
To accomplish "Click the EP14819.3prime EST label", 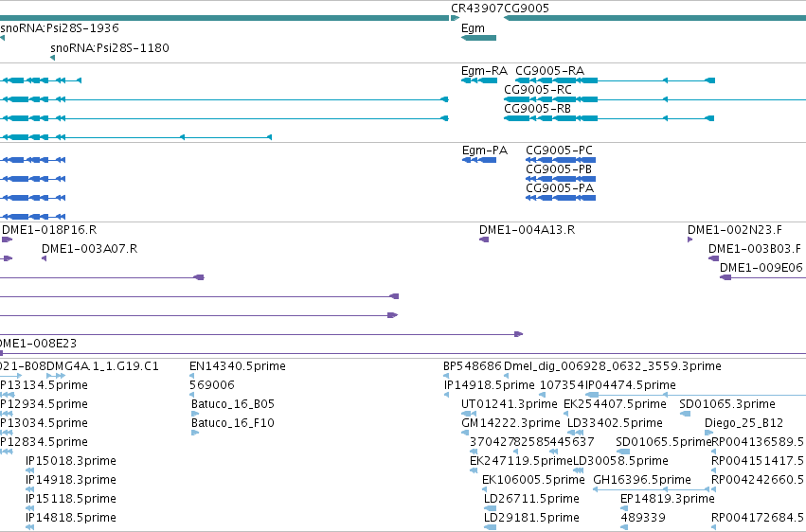I will (x=667, y=499).
